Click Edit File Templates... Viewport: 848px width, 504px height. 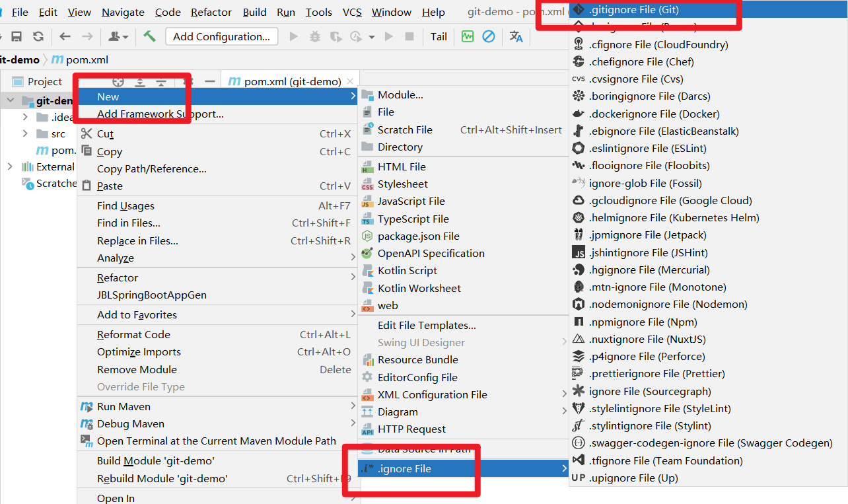[462, 325]
